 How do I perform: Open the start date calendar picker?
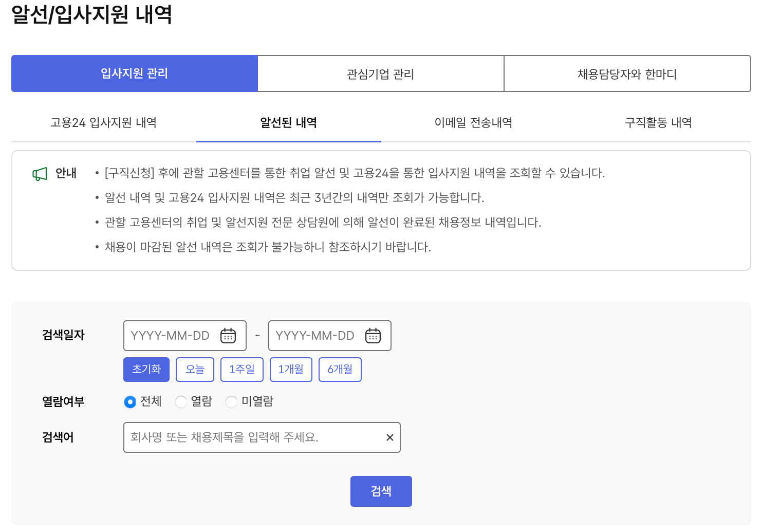click(228, 335)
